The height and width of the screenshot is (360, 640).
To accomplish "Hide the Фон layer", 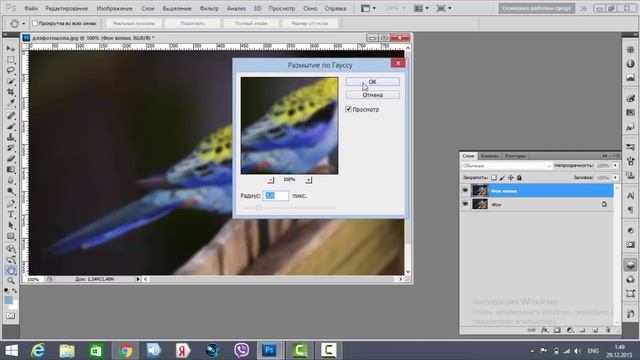I will click(465, 204).
